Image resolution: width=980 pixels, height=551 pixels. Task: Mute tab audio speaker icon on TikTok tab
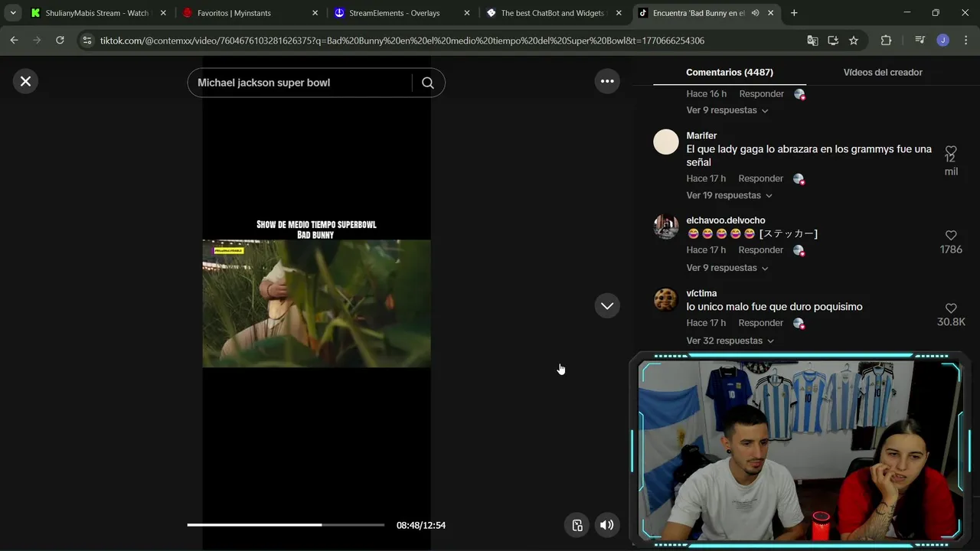pos(756,13)
